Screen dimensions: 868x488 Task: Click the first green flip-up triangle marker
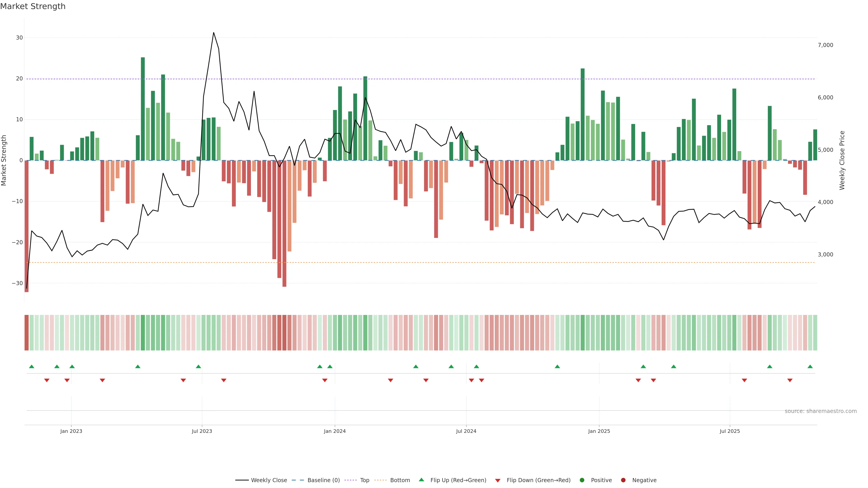pyautogui.click(x=32, y=366)
